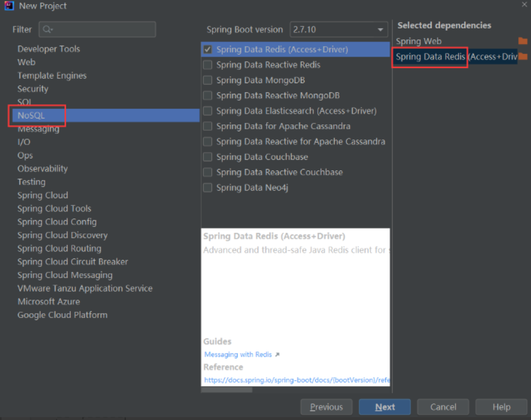This screenshot has height=420, width=531.
Task: Click the Spring Web dependency icon
Action: tap(523, 41)
